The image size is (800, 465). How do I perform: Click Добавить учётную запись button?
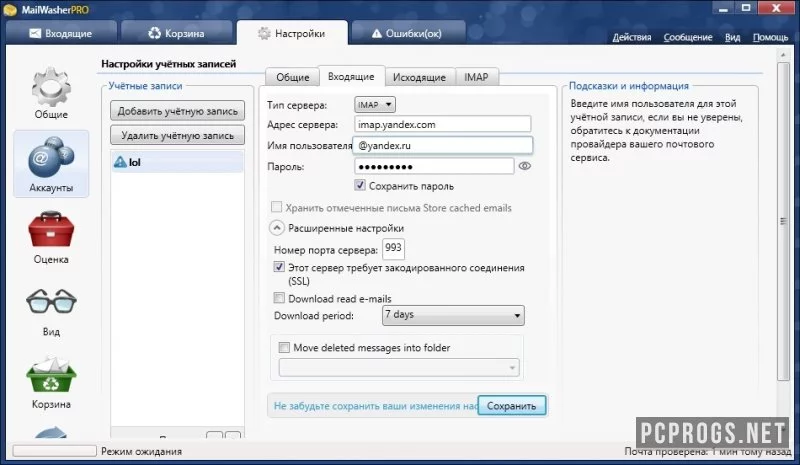pyautogui.click(x=178, y=111)
